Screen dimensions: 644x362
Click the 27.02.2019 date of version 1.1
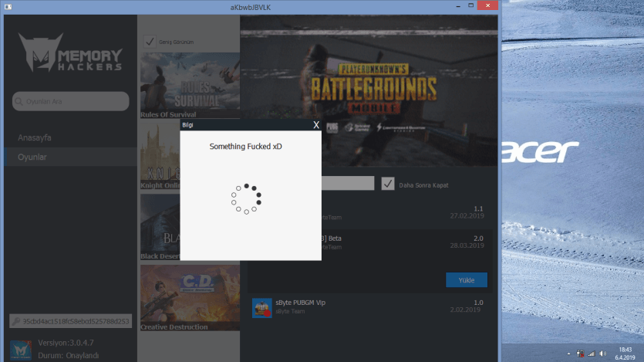click(x=467, y=215)
